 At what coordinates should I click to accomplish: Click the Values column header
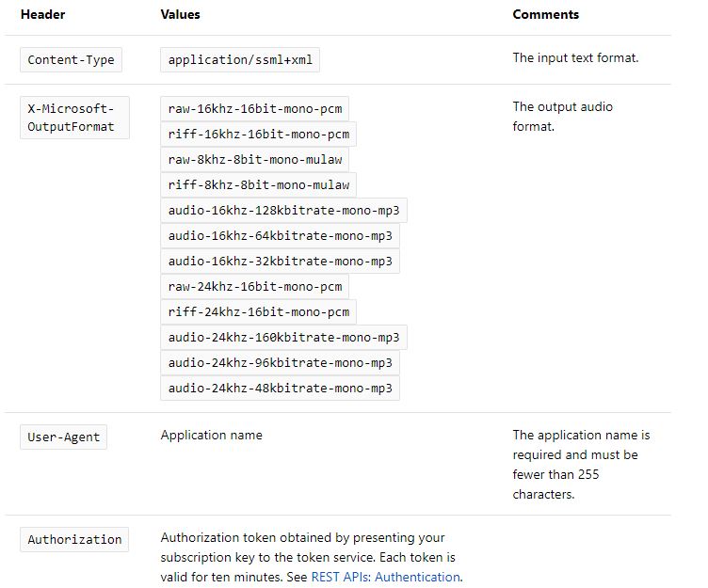181,15
